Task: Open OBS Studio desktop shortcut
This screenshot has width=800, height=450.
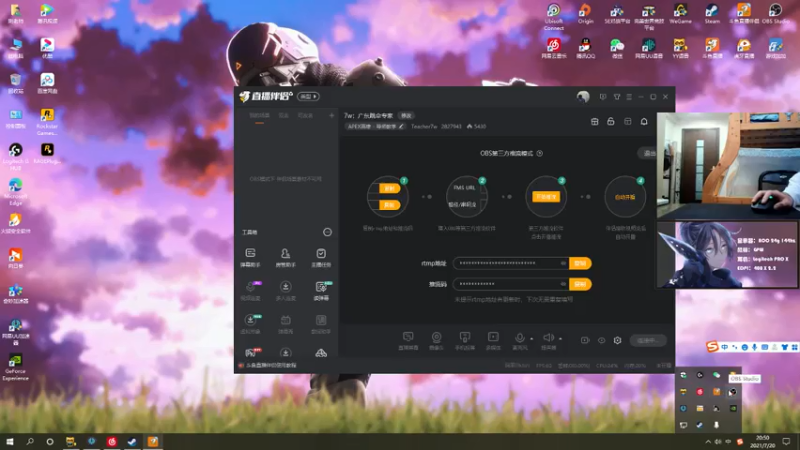Action: tap(774, 14)
